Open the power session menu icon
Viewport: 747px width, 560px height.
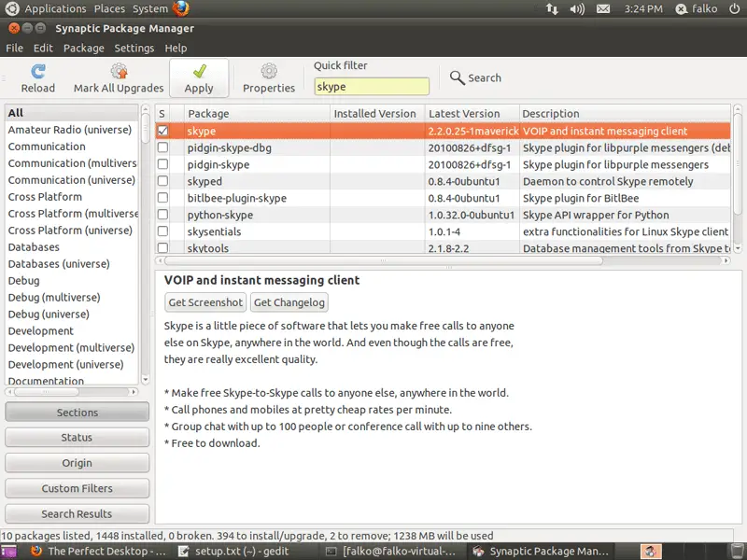pos(735,8)
